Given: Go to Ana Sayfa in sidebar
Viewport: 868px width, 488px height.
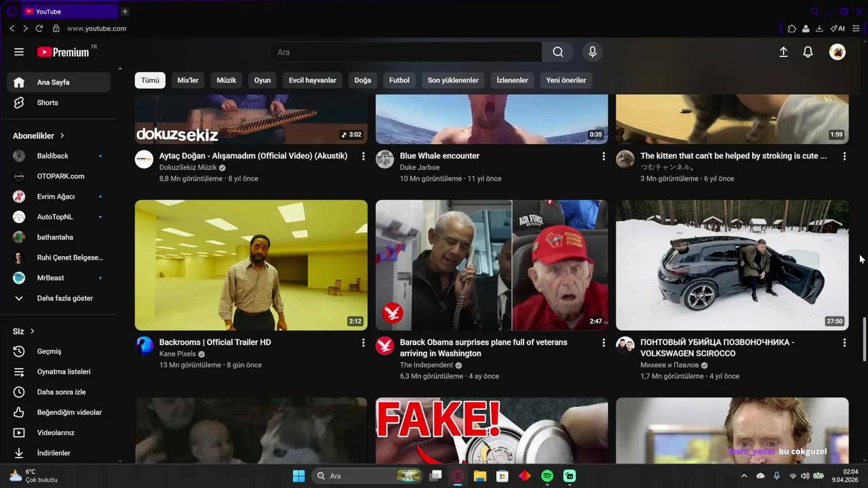Looking at the screenshot, I should [58, 82].
